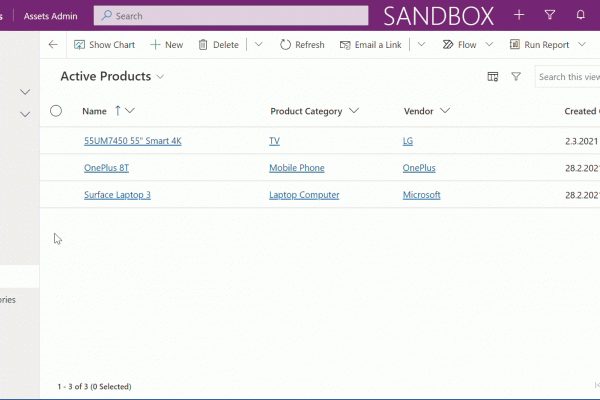Collapse the lower sidebar group chevron
600x400 pixels.
pyautogui.click(x=25, y=114)
